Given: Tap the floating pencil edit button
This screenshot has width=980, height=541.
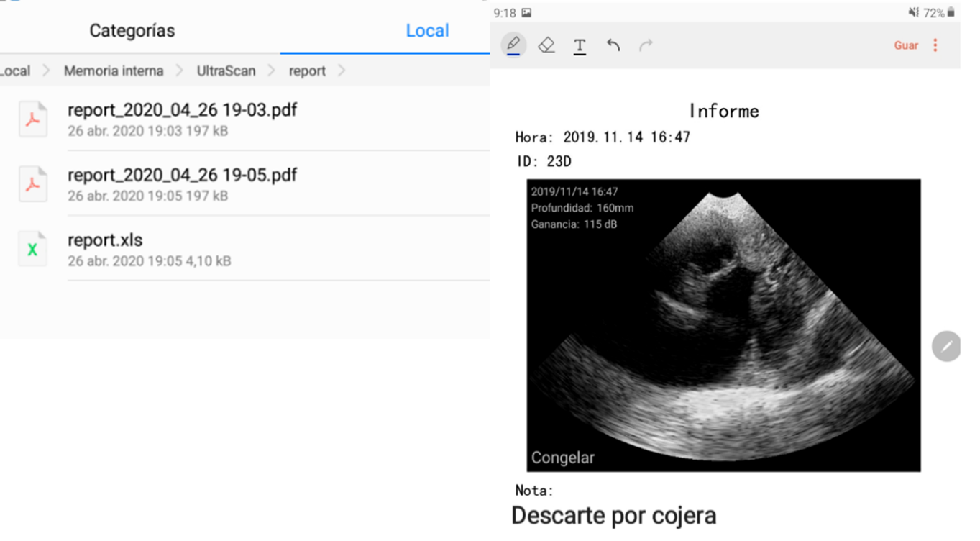Looking at the screenshot, I should 946,346.
